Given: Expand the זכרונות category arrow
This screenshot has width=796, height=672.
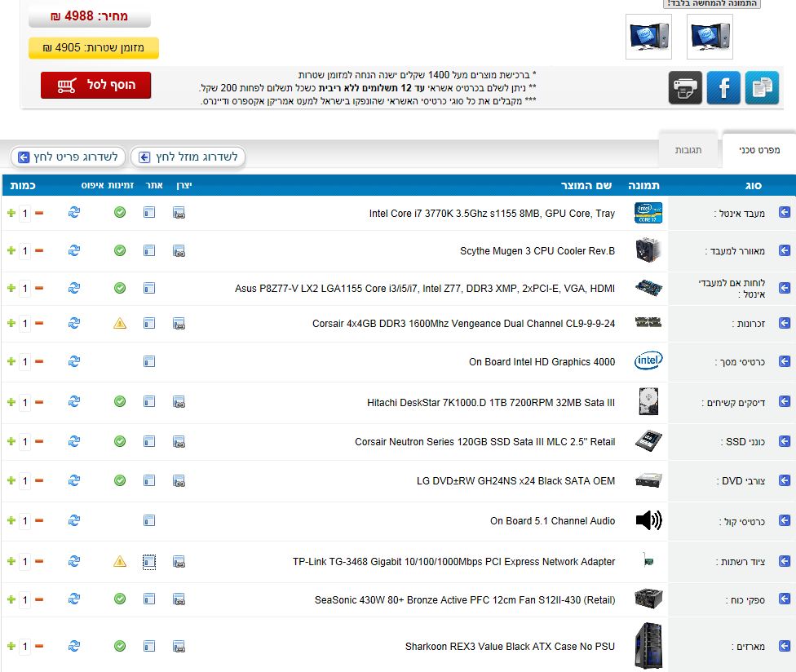Looking at the screenshot, I should [x=785, y=324].
